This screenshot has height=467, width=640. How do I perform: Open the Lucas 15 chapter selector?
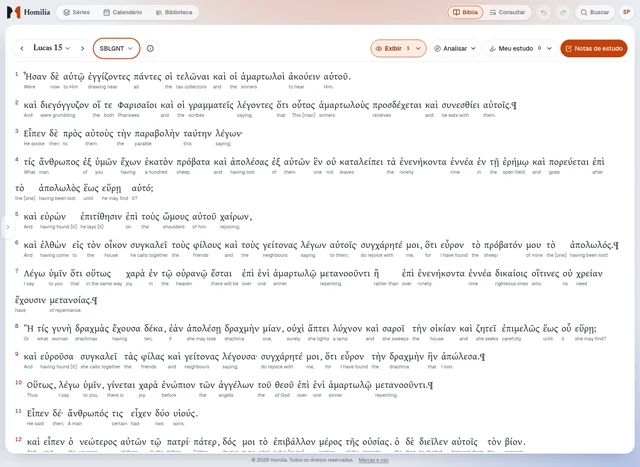click(51, 48)
